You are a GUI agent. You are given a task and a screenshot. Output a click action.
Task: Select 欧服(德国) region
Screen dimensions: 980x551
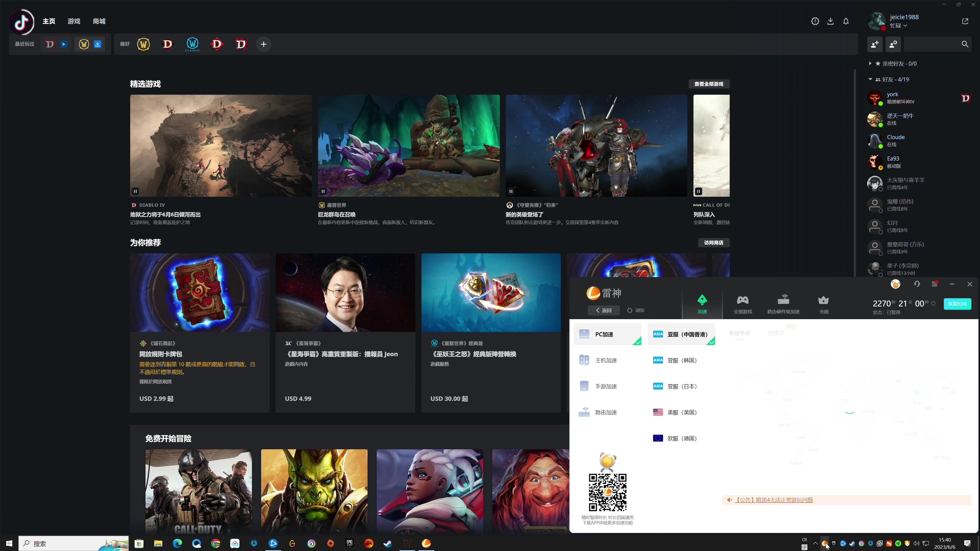(681, 438)
